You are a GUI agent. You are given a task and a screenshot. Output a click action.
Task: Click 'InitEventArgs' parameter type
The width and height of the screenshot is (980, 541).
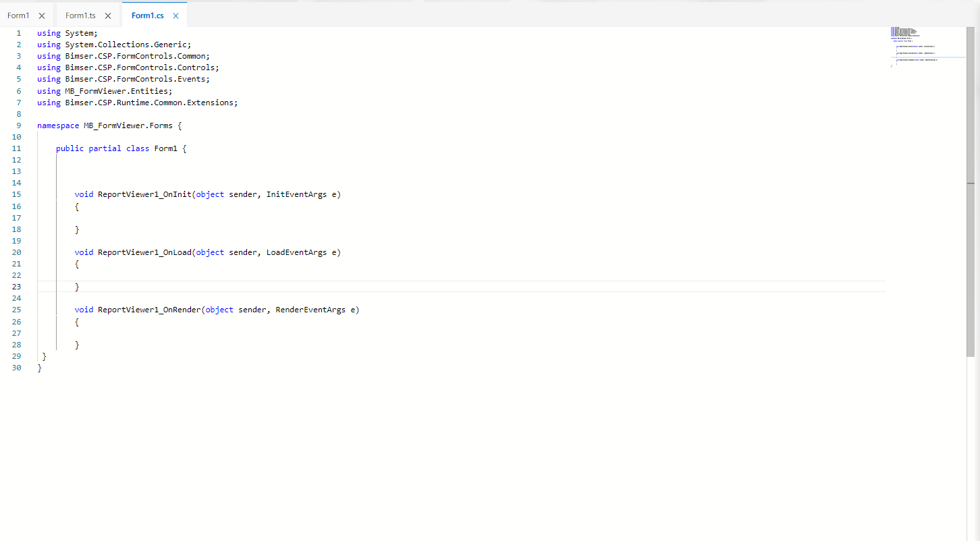pyautogui.click(x=296, y=194)
